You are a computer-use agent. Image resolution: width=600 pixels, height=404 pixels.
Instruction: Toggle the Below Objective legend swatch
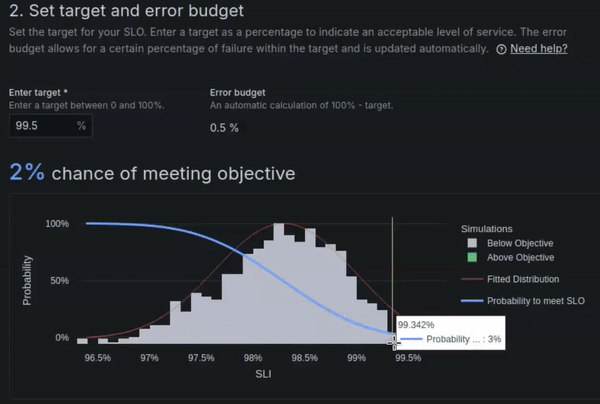coord(472,243)
